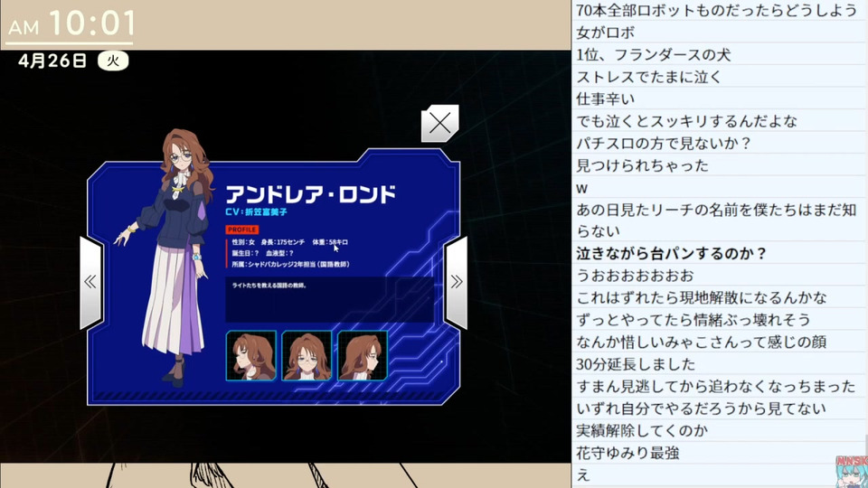Image resolution: width=868 pixels, height=488 pixels.
Task: Click the chibi avatar icon at bottom right
Action: point(852,472)
